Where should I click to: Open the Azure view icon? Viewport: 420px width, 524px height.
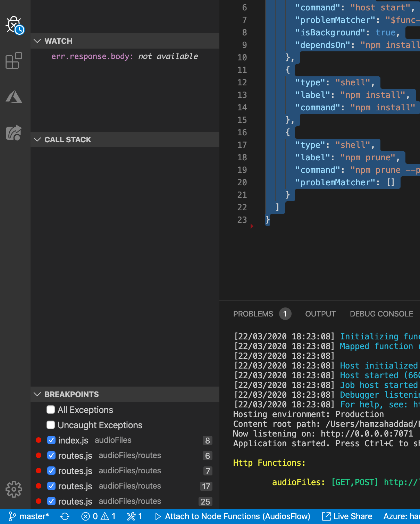pos(14,97)
